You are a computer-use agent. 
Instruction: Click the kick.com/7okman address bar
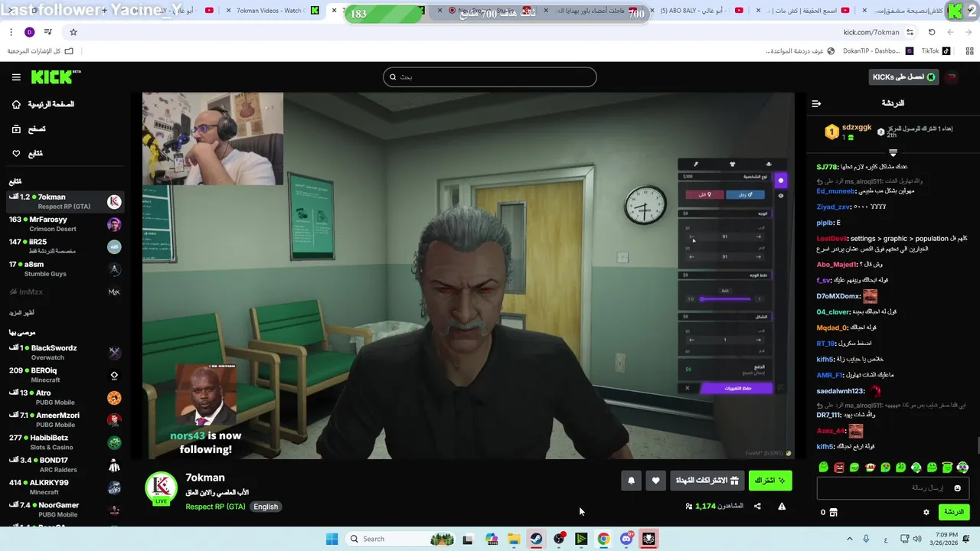pos(871,32)
